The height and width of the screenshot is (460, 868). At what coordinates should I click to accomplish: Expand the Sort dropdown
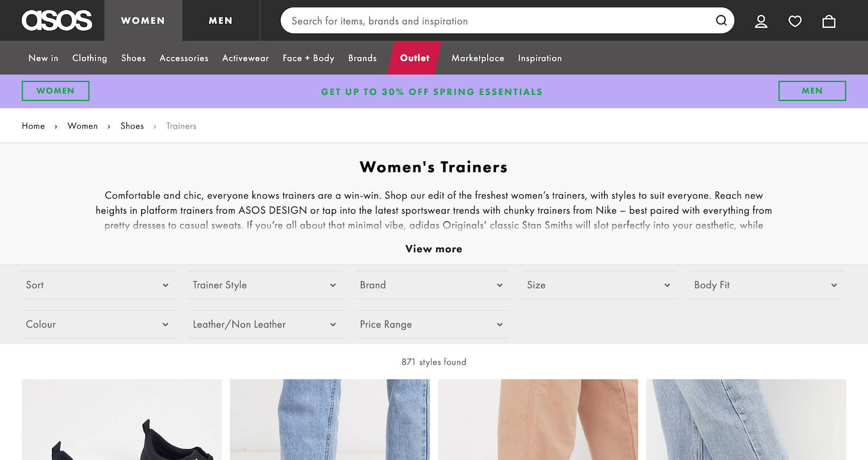tap(98, 285)
